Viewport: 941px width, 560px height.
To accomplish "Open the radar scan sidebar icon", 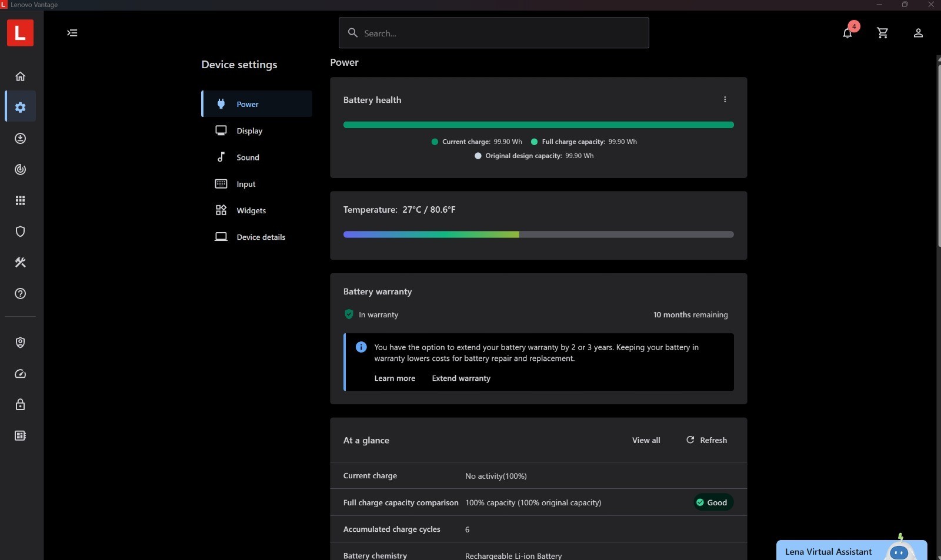I will pyautogui.click(x=20, y=170).
